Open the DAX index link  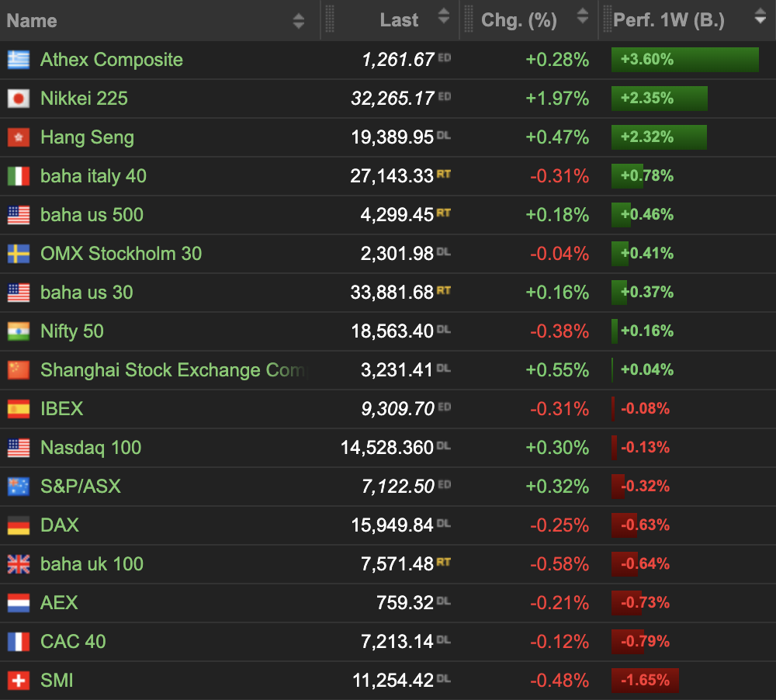[x=60, y=525]
